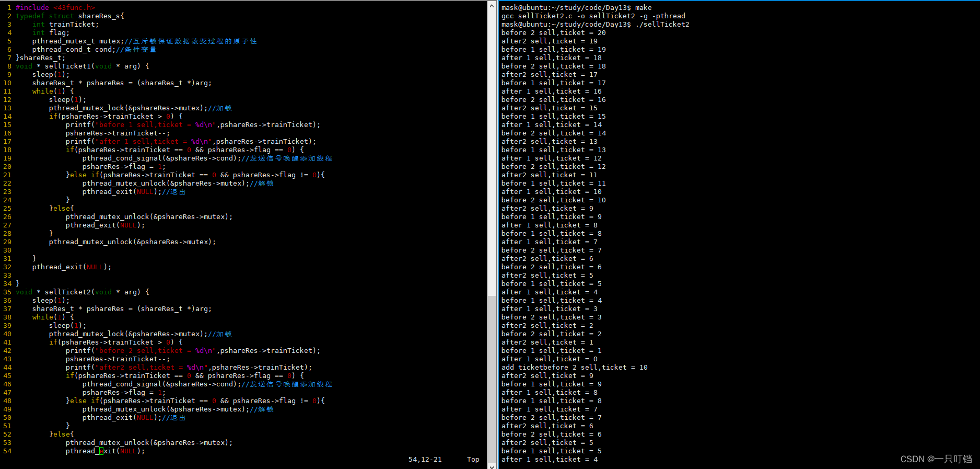The image size is (980, 469).
Task: Select the 'int flag;' declaration
Action: point(51,32)
